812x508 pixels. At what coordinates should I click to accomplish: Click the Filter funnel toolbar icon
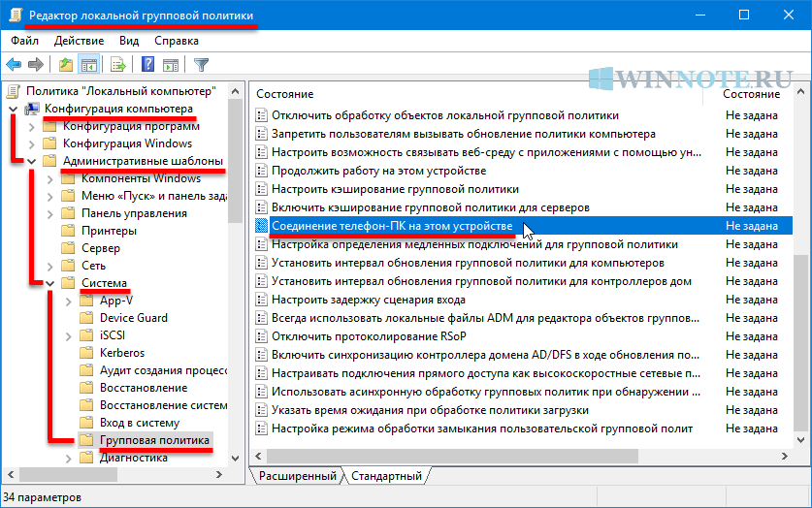(x=202, y=65)
